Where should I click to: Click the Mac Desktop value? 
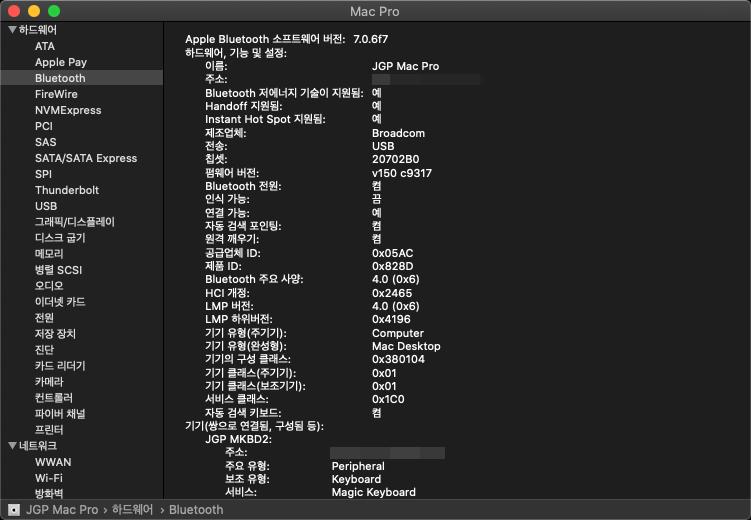pos(406,346)
